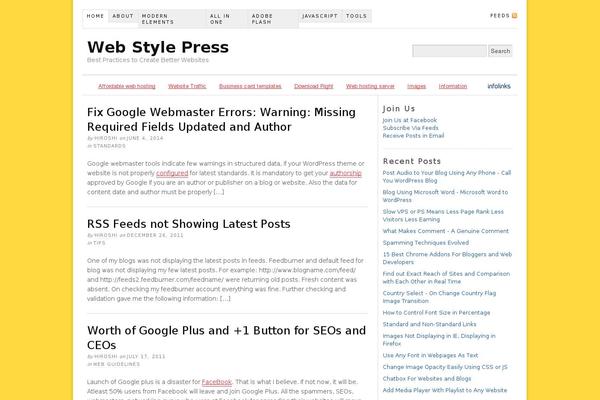Screen dimensions: 600x400
Task: Focus the search input field
Action: coord(449,51)
